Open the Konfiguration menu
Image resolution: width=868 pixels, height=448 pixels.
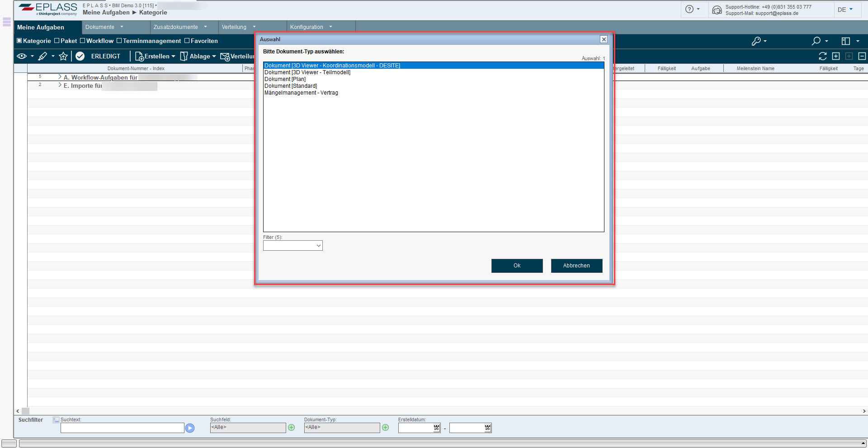(311, 27)
